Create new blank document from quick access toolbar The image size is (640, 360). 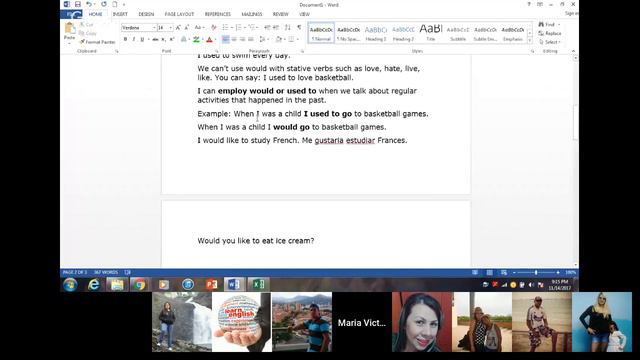click(115, 4)
